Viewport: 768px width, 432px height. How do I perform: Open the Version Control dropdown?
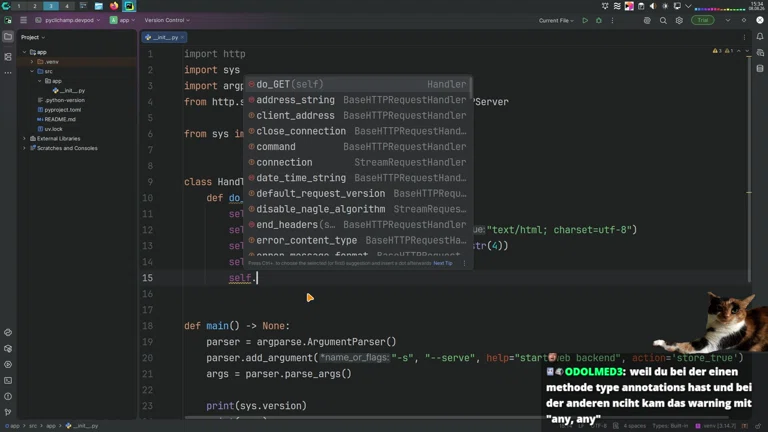(167, 20)
